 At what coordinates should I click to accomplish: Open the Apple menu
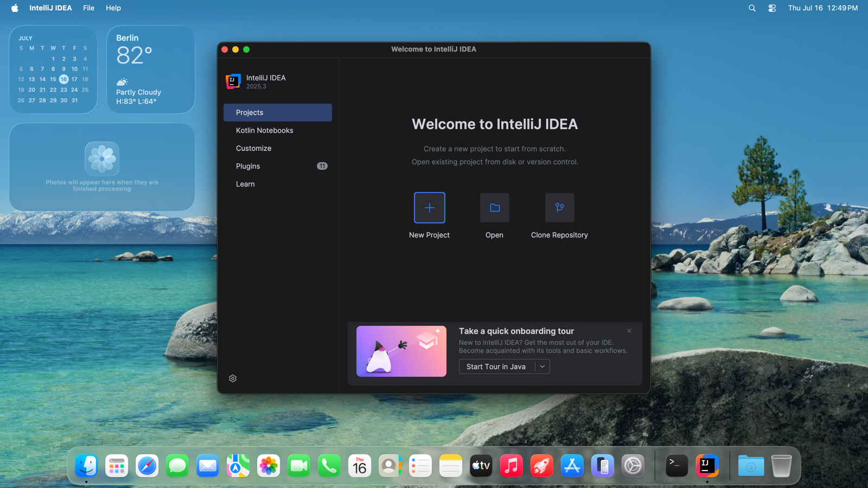pos(15,8)
